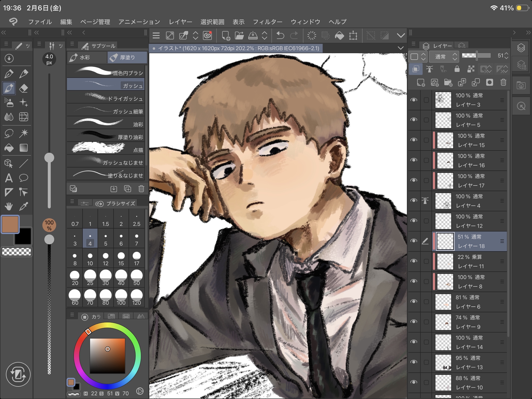Expand the canvas tab list chevron
This screenshot has height=399, width=532.
point(401,48)
